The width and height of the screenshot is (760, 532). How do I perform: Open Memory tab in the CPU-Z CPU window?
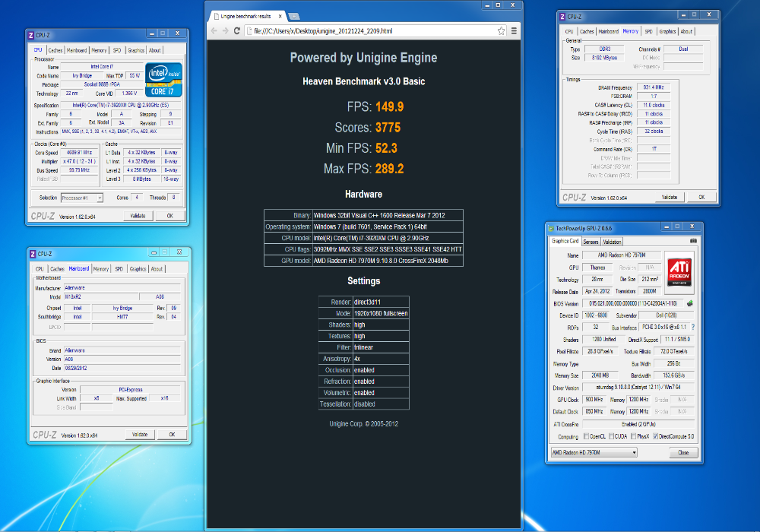tap(99, 50)
